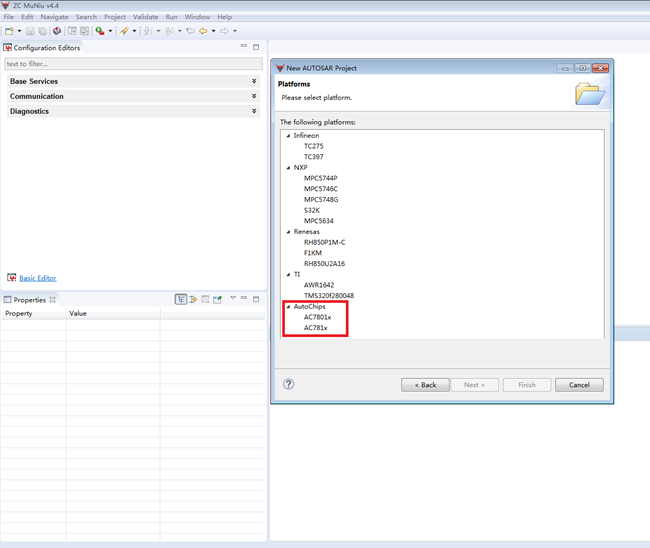Minimize the Configuration Editors panel
Image resolution: width=650 pixels, height=548 pixels.
[244, 46]
